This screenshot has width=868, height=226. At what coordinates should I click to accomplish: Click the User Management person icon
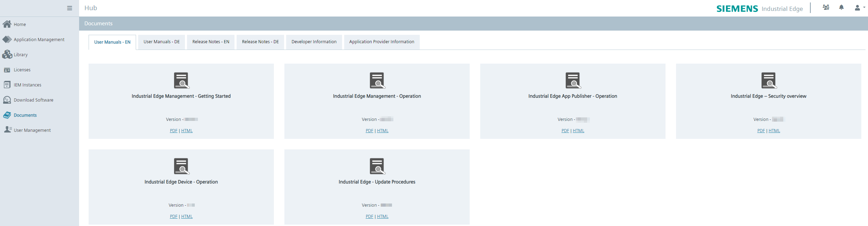coord(8,130)
